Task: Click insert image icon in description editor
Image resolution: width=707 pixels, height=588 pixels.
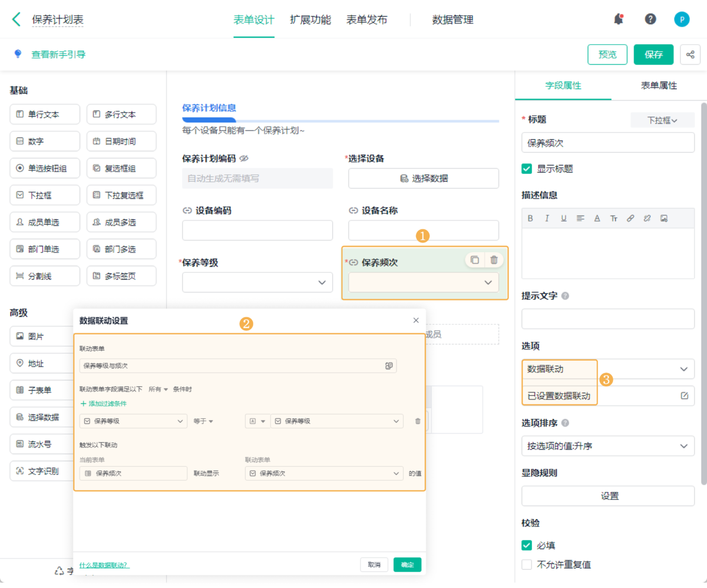Action: [x=664, y=218]
